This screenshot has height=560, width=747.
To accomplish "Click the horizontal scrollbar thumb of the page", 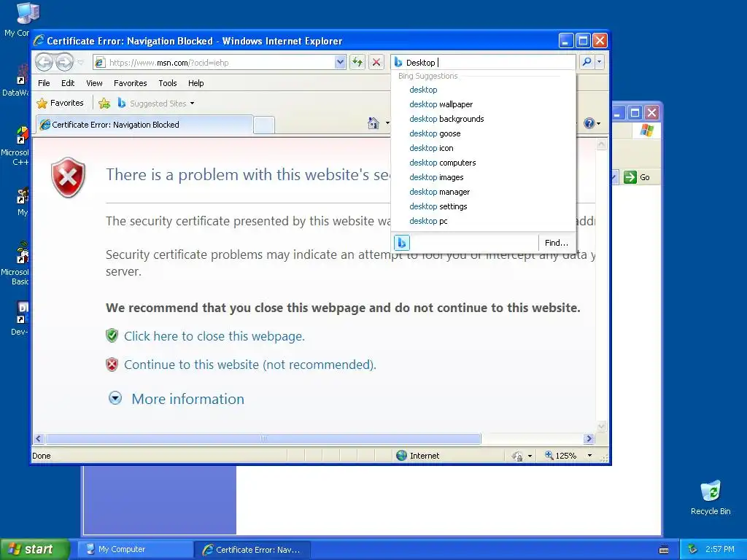I will (x=263, y=438).
